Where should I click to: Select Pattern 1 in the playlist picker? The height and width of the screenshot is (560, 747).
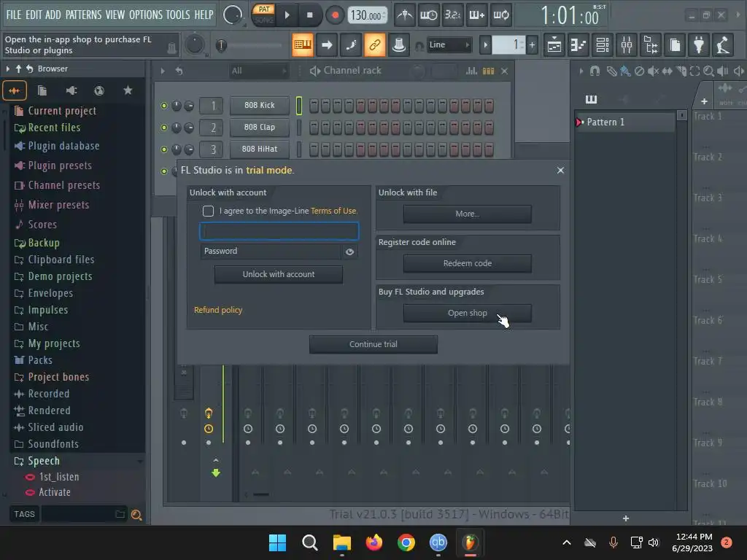625,122
